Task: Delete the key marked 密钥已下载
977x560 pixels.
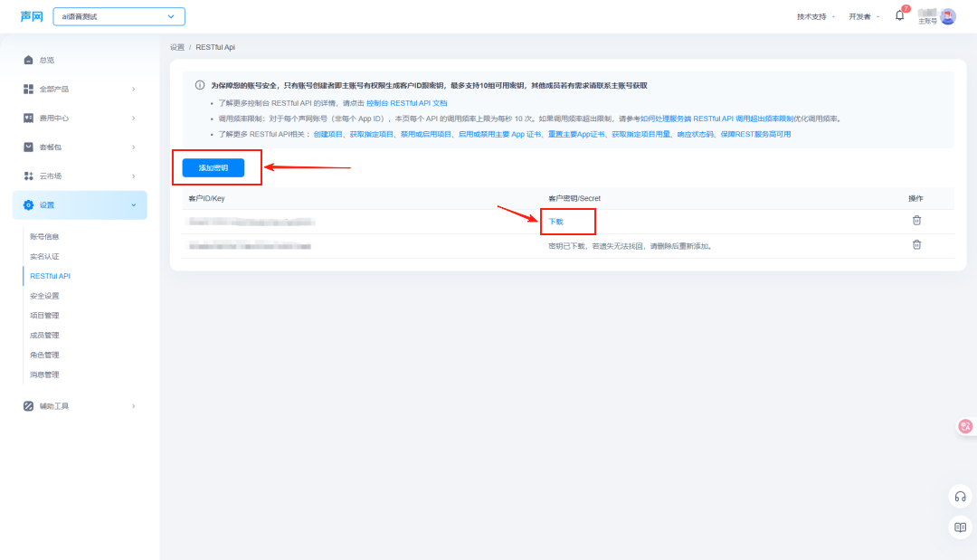Action: tap(916, 245)
